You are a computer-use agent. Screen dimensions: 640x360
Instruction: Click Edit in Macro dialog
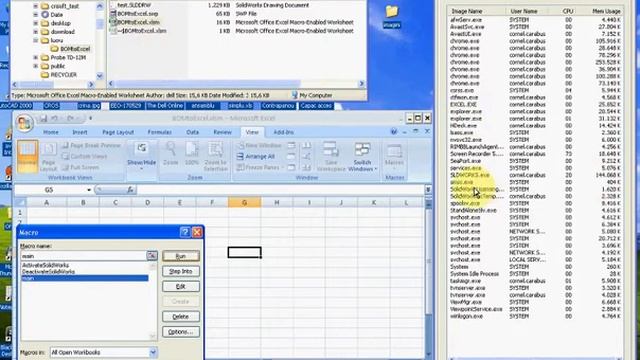(181, 287)
